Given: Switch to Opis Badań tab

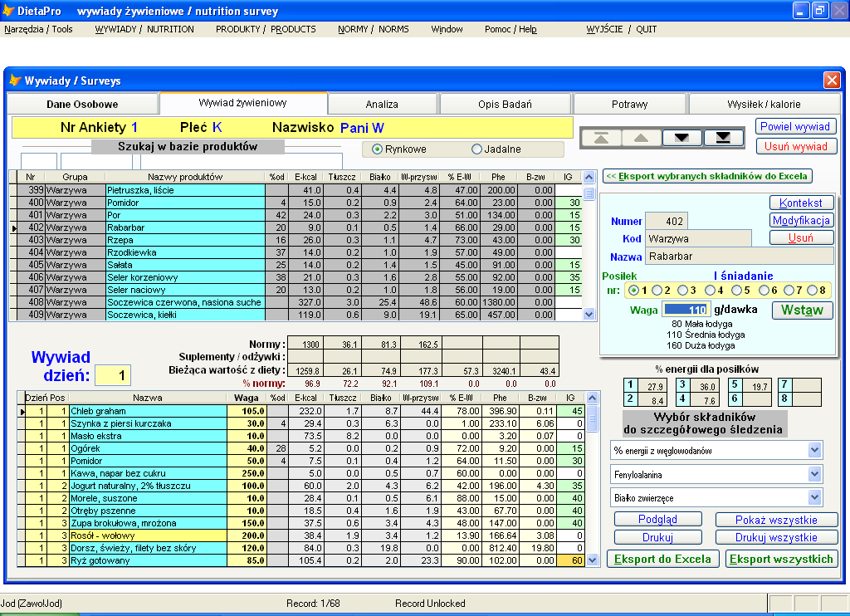Looking at the screenshot, I should click(506, 104).
